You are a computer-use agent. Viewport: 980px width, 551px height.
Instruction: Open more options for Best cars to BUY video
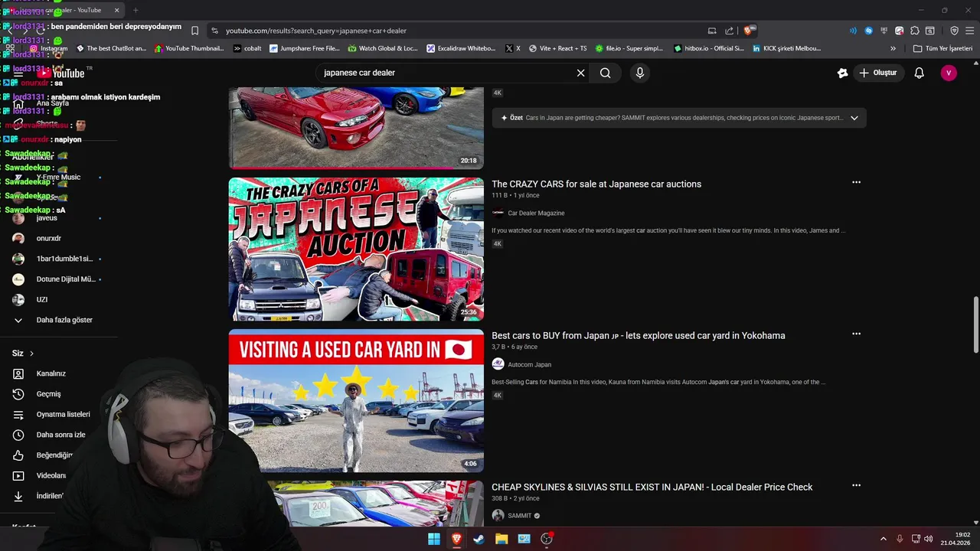coord(856,334)
